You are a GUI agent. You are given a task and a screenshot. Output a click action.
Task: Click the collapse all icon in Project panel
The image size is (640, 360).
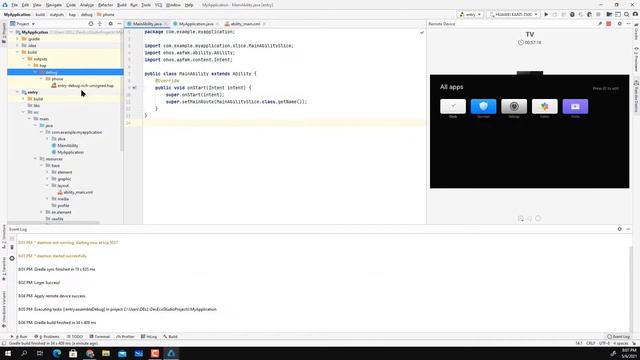point(100,24)
